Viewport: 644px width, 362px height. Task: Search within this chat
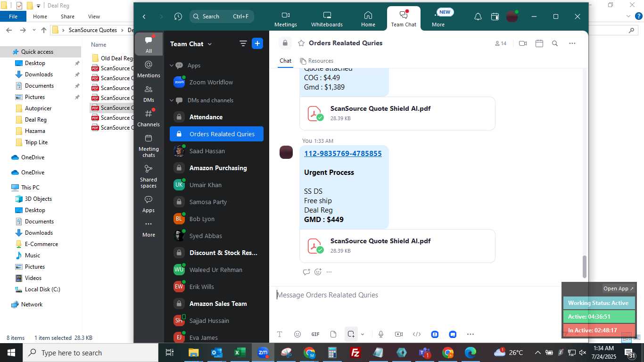click(555, 43)
